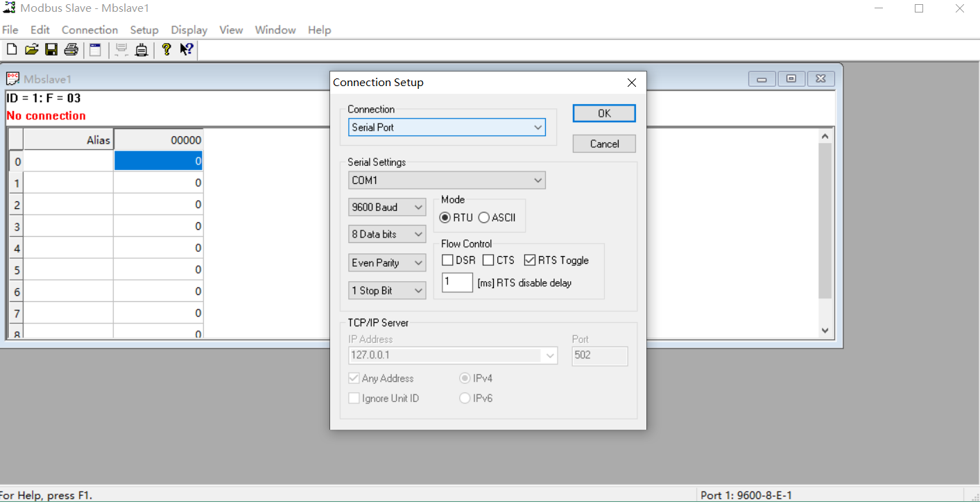Select the RTU mode radio button

445,218
